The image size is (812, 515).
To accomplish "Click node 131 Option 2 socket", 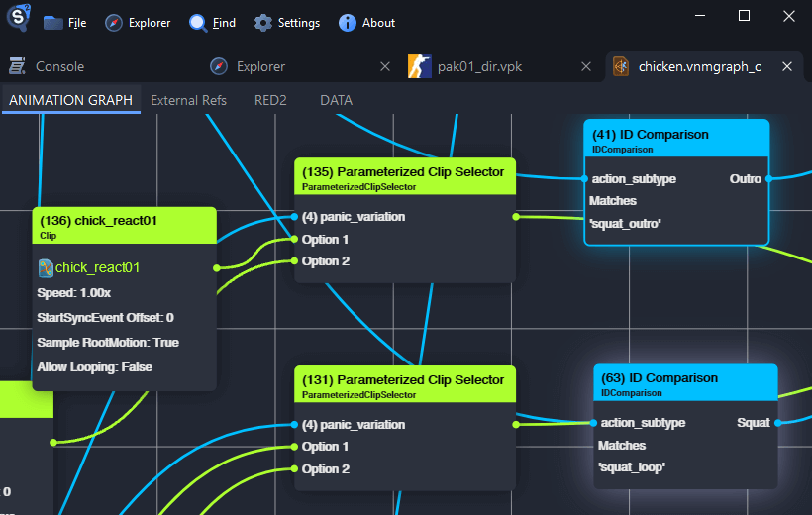I will 294,468.
